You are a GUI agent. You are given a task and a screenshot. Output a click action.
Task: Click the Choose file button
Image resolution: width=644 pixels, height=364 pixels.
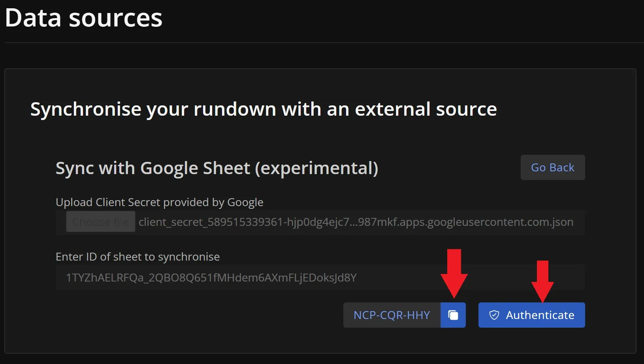pyautogui.click(x=100, y=222)
